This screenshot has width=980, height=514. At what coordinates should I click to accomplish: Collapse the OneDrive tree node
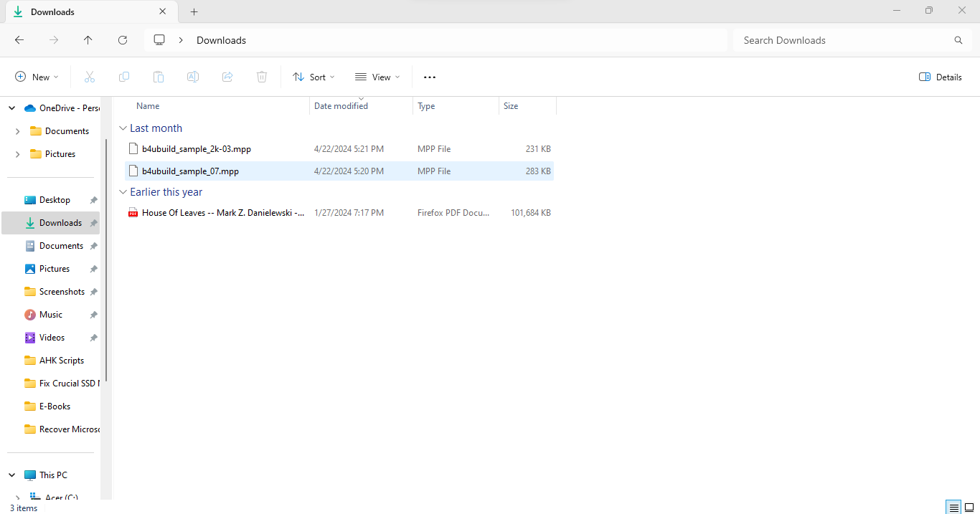(x=11, y=108)
